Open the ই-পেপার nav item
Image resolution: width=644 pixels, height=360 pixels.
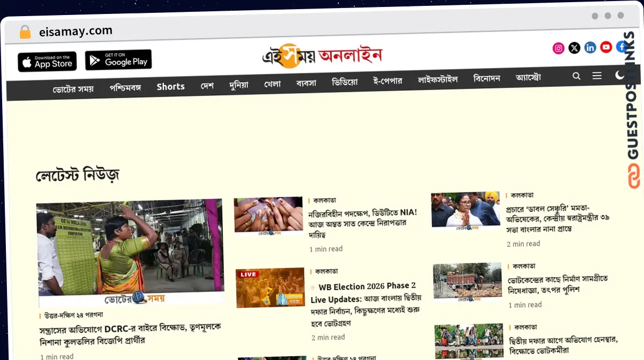click(387, 81)
